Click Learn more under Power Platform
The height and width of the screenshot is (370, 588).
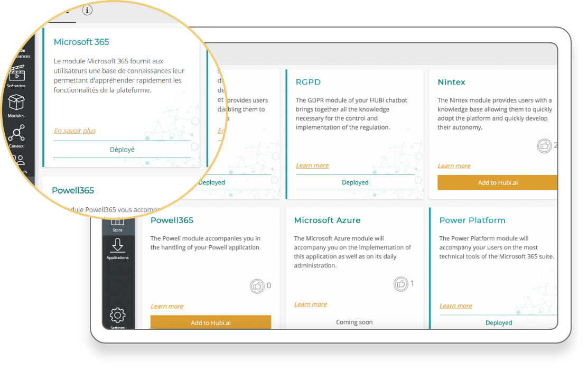pos(455,306)
